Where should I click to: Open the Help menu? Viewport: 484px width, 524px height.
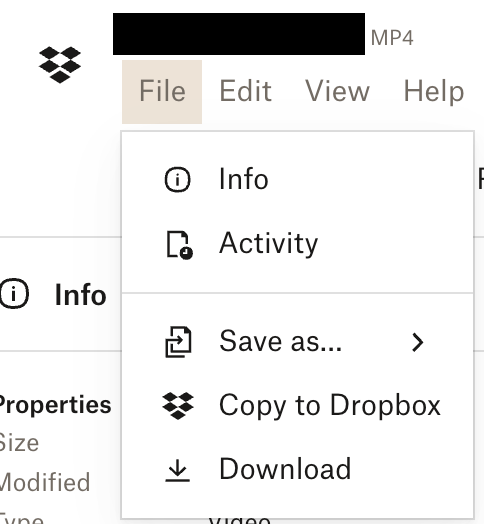tap(434, 91)
